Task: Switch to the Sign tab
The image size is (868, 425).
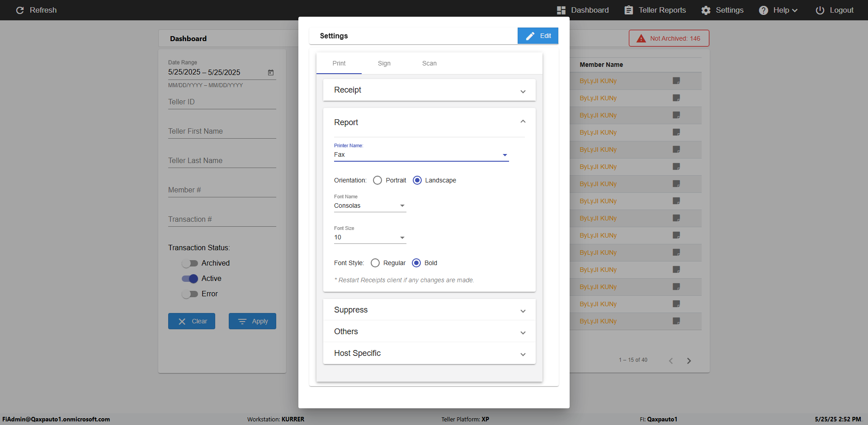Action: pyautogui.click(x=384, y=63)
